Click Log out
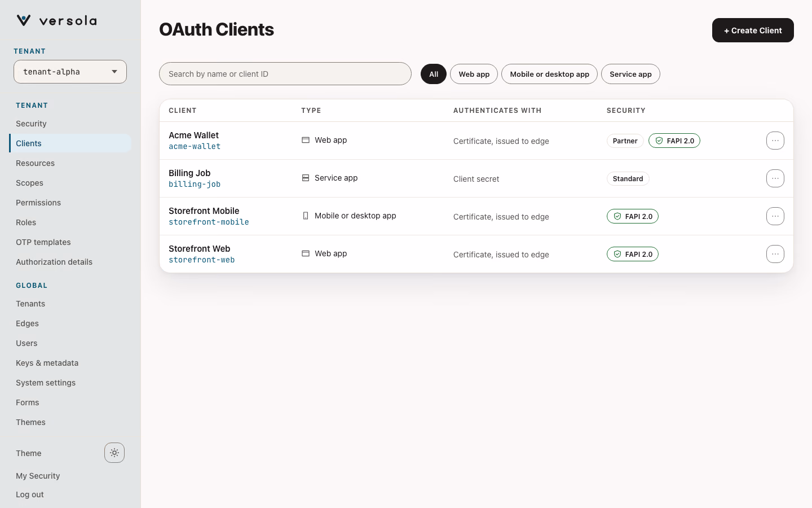Image resolution: width=812 pixels, height=508 pixels. coord(30,494)
